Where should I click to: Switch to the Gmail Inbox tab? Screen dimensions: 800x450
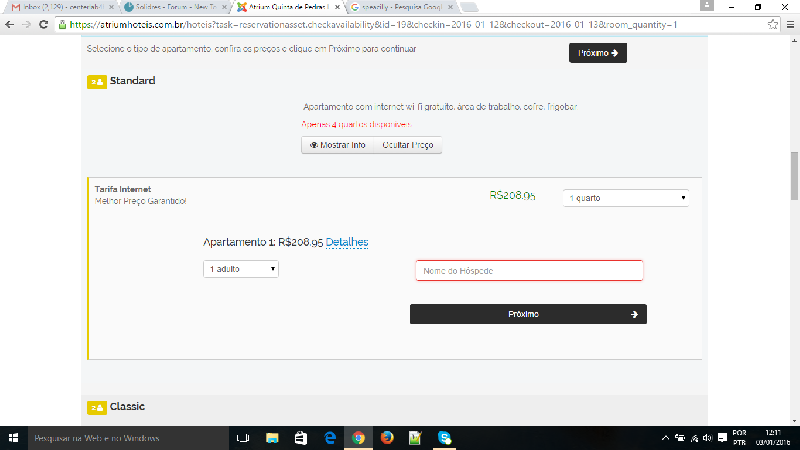[55, 7]
